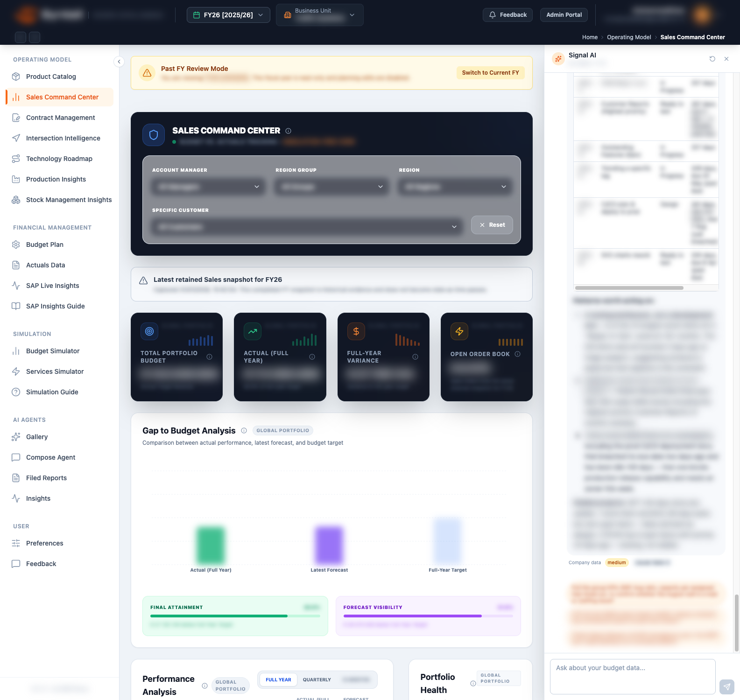Click the Ask about your budget data input
This screenshot has height=700, width=740.
click(x=633, y=677)
